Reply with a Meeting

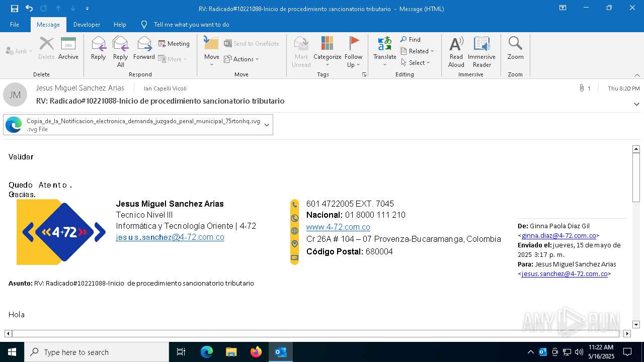(x=174, y=44)
